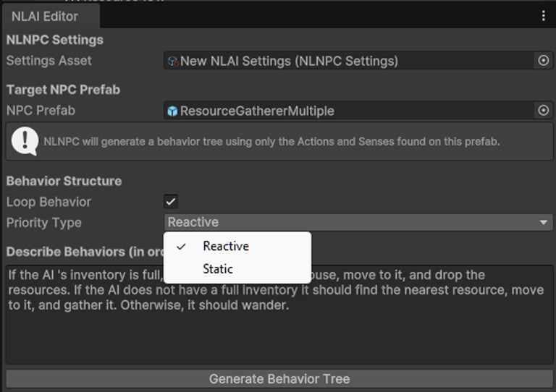Click the New NLAI Settings asset field
The image size is (556, 392).
[x=347, y=61]
